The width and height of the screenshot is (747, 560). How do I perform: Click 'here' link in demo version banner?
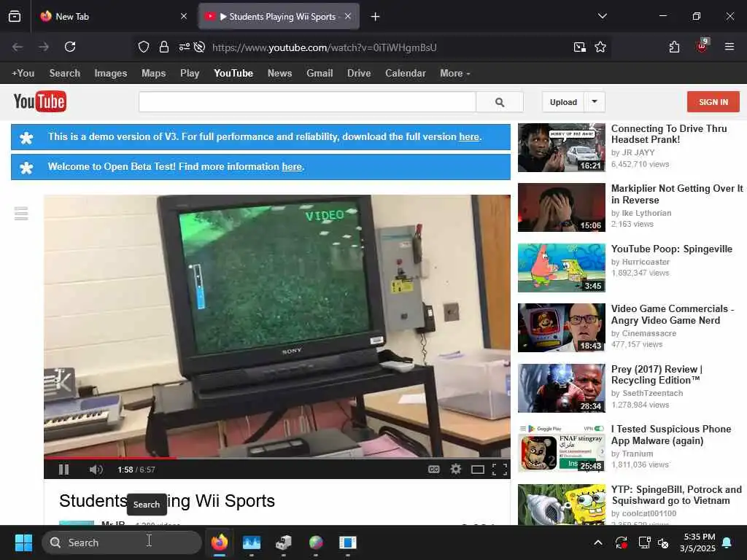click(x=469, y=136)
